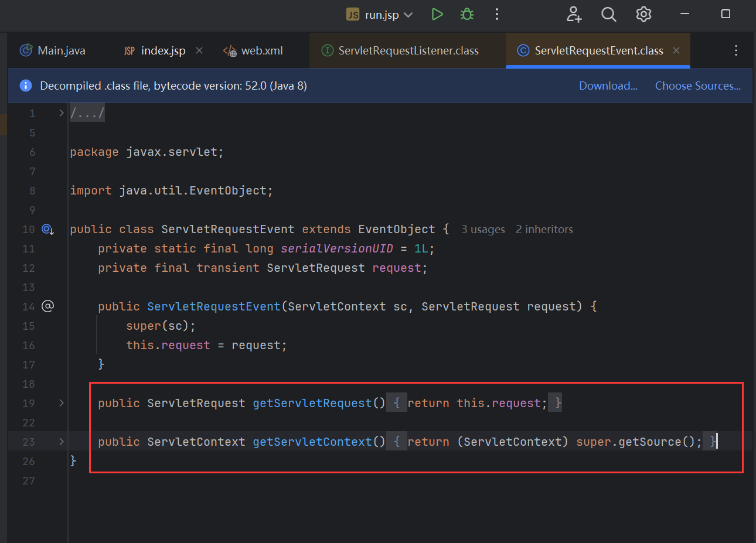Click the Download... sources link

[x=608, y=86]
